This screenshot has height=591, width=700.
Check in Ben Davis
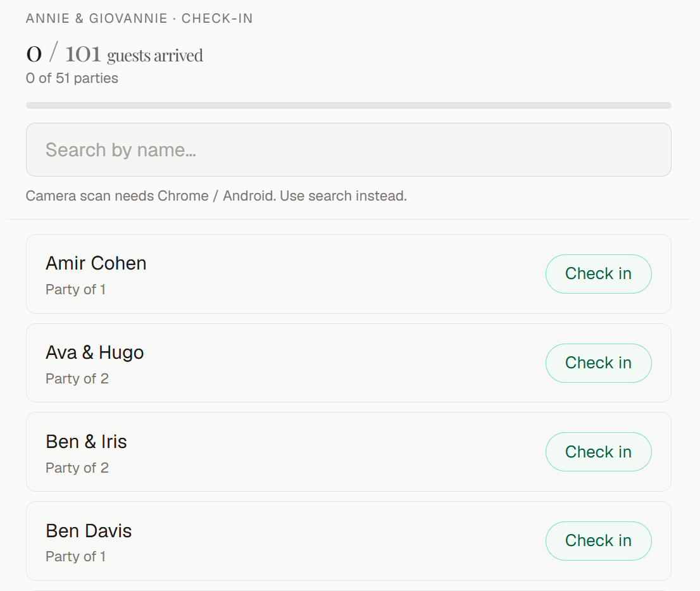pyautogui.click(x=598, y=540)
